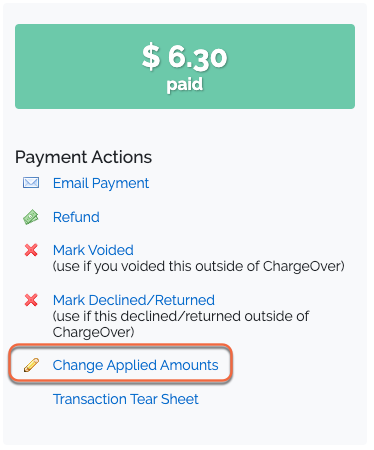Viewport: 374px width, 450px height.
Task: Click the 'declined/returned outside of ChargeOver' note
Action: point(181,324)
